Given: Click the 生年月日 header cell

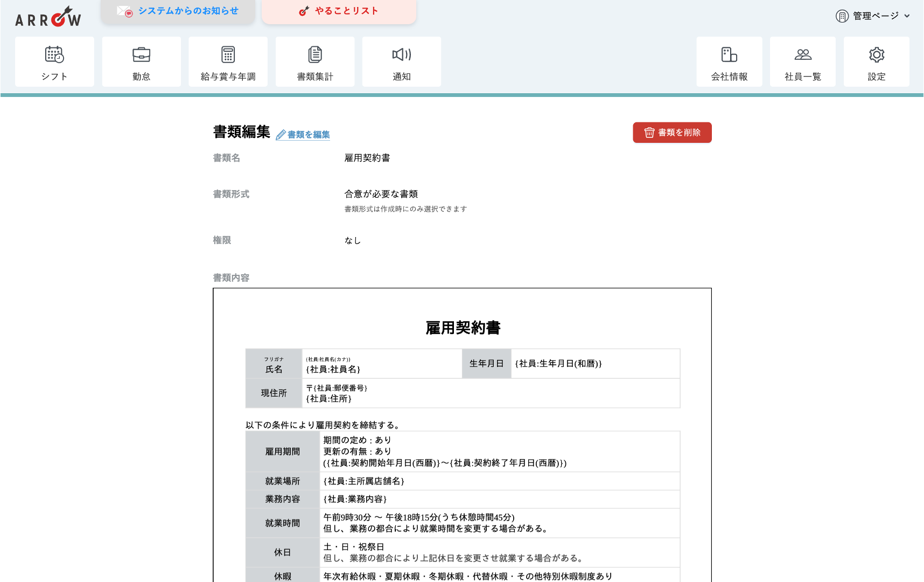Looking at the screenshot, I should (487, 364).
